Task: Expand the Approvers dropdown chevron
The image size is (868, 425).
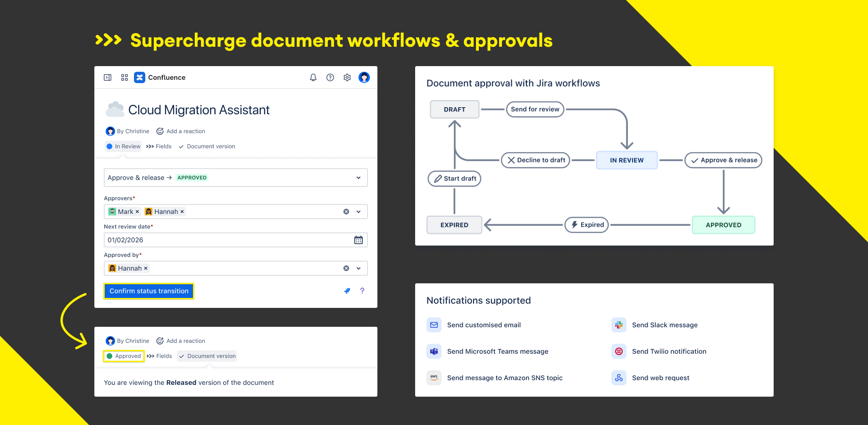Action: tap(359, 212)
